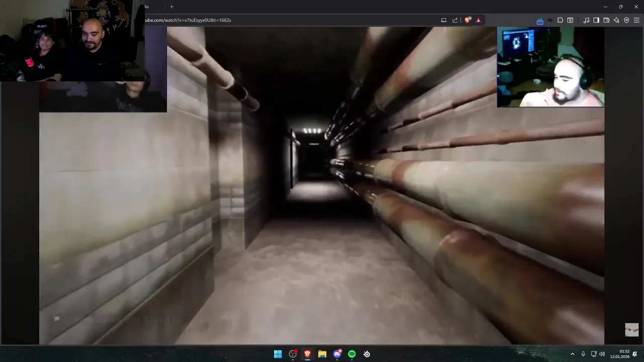644x362 pixels.
Task: Click the tab search icon in toolbar
Action: tap(570, 20)
